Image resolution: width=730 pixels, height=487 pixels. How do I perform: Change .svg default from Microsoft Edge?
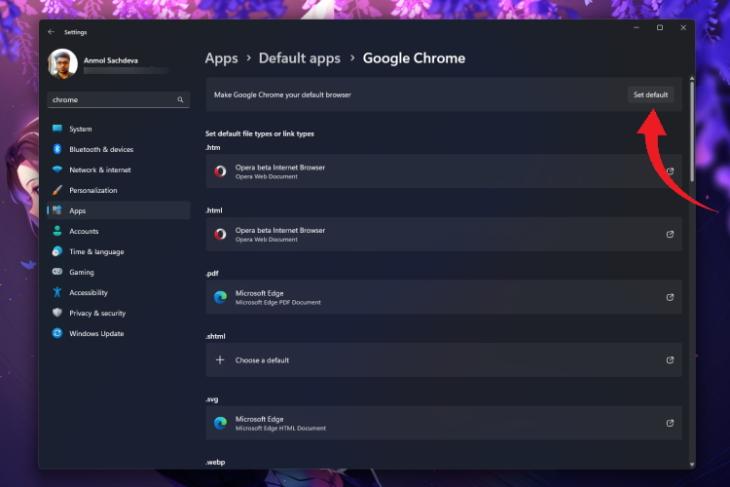pos(444,423)
